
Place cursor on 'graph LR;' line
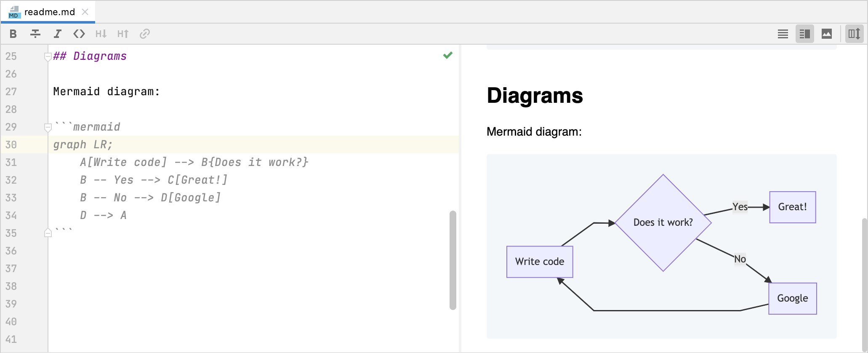[83, 144]
